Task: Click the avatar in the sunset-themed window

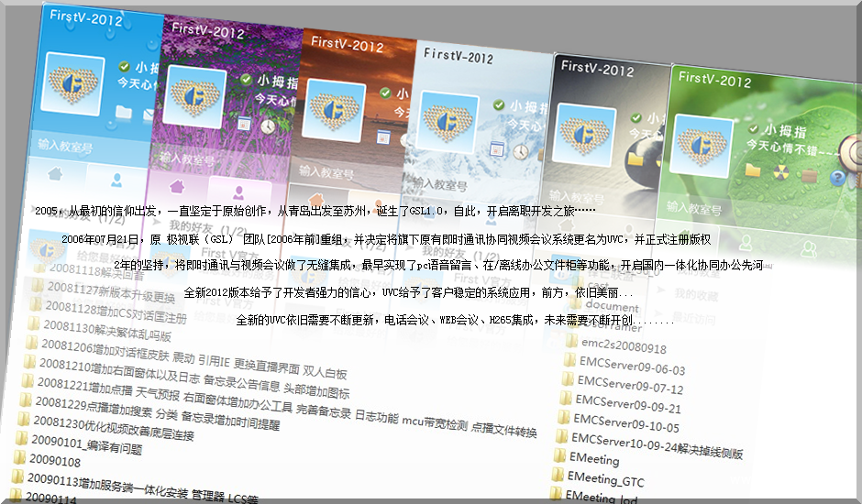Action: tap(334, 109)
